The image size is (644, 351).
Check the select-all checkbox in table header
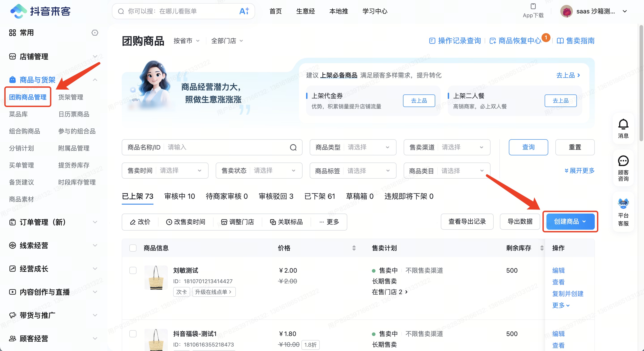[133, 248]
